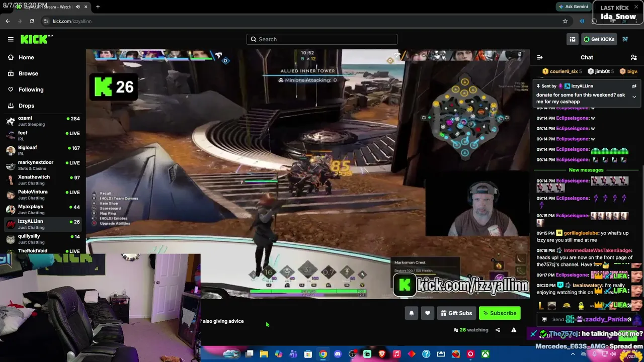Click the Get KICKs button
This screenshot has width=644, height=362.
(599, 39)
